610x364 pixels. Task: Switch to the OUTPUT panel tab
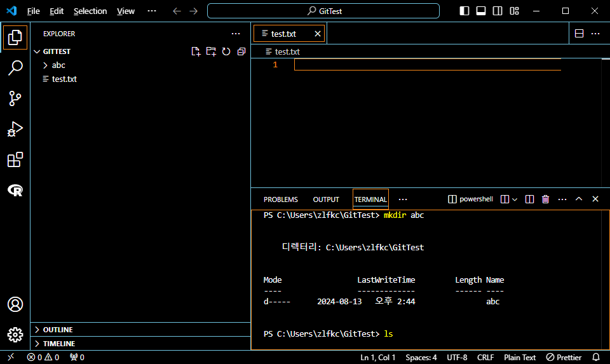click(x=326, y=199)
